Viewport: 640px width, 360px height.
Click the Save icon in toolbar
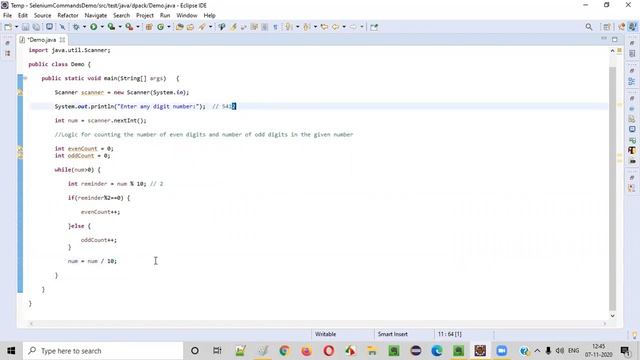coord(25,27)
